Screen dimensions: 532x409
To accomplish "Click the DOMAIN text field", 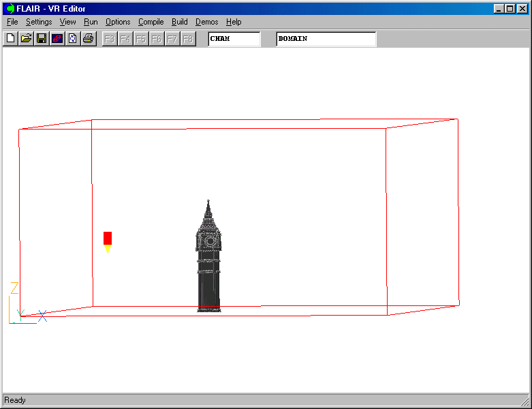I will [326, 39].
